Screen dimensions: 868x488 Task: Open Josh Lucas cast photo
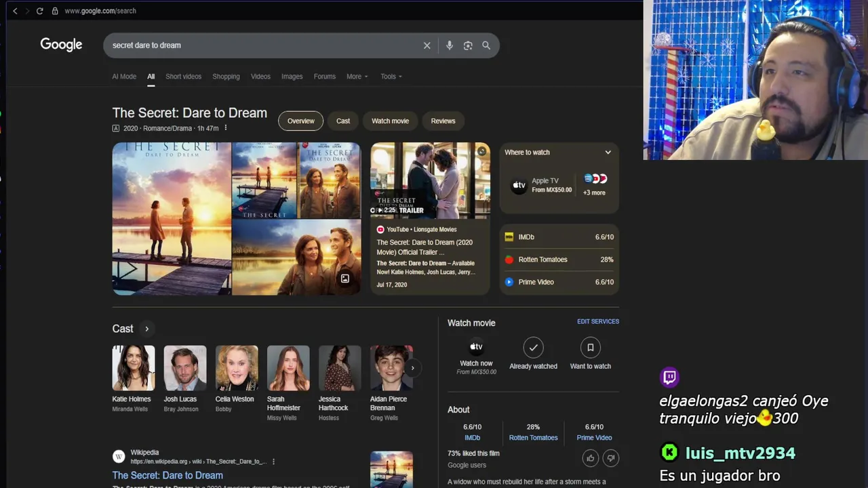click(x=185, y=368)
